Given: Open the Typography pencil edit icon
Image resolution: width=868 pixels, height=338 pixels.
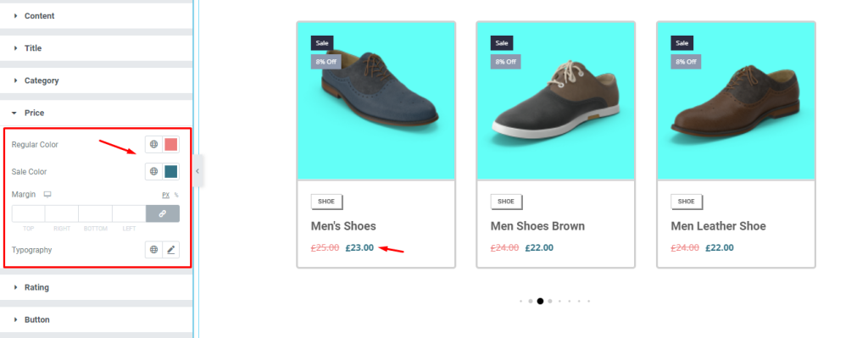Looking at the screenshot, I should [x=171, y=250].
